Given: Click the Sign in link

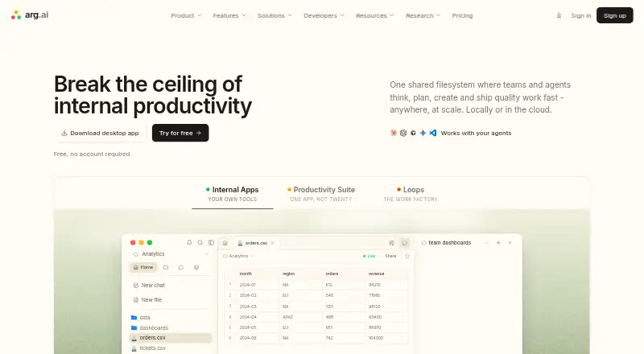Looking at the screenshot, I should pyautogui.click(x=580, y=15).
